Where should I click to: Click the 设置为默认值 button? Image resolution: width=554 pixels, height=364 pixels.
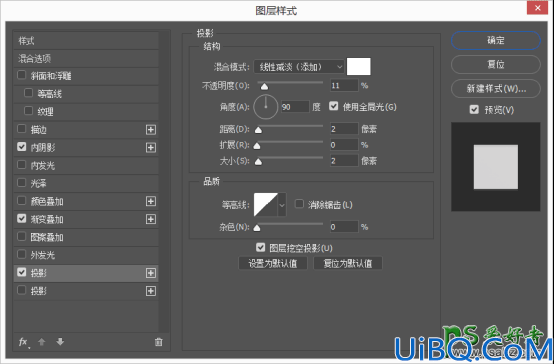pos(273,263)
